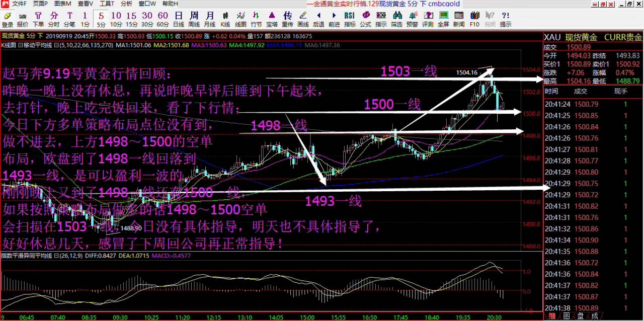Switch to the 细 detail tab
644x321 pixels.
coord(552,316)
